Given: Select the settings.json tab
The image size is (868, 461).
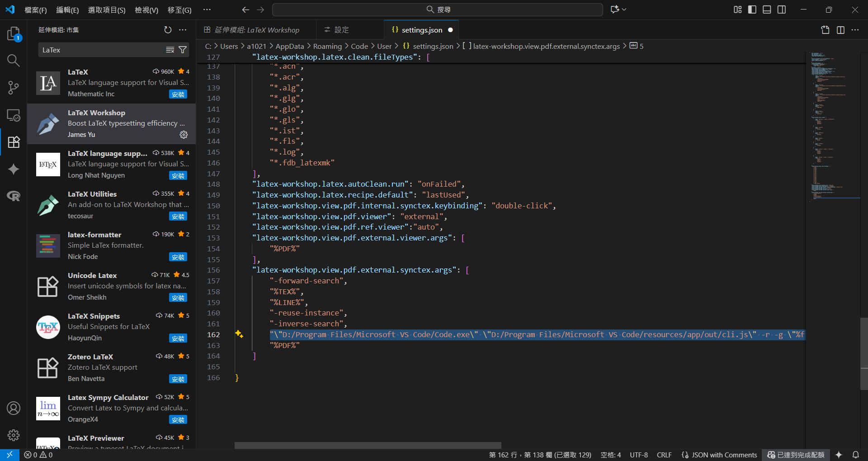Looking at the screenshot, I should point(421,30).
